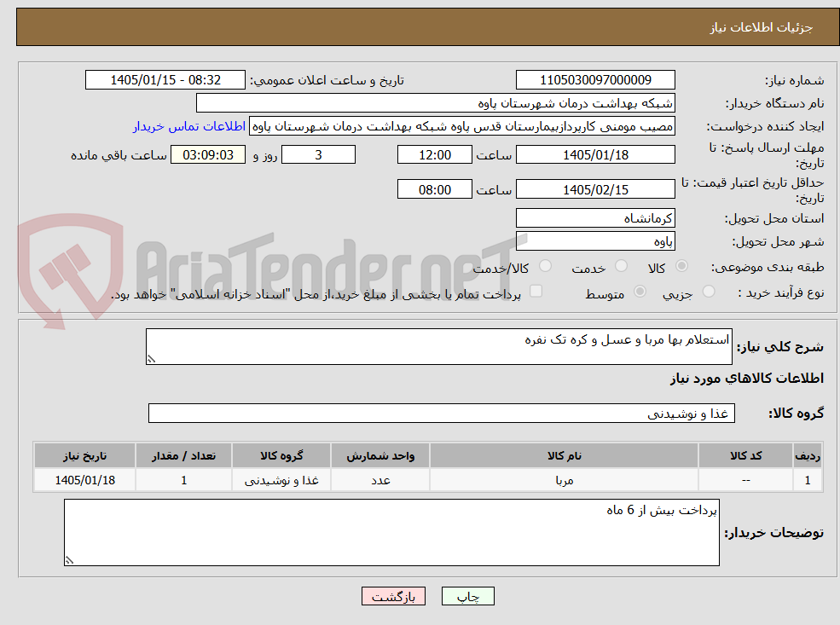Click the مربا item name cell
This screenshot has height=625, width=840.
click(x=564, y=480)
